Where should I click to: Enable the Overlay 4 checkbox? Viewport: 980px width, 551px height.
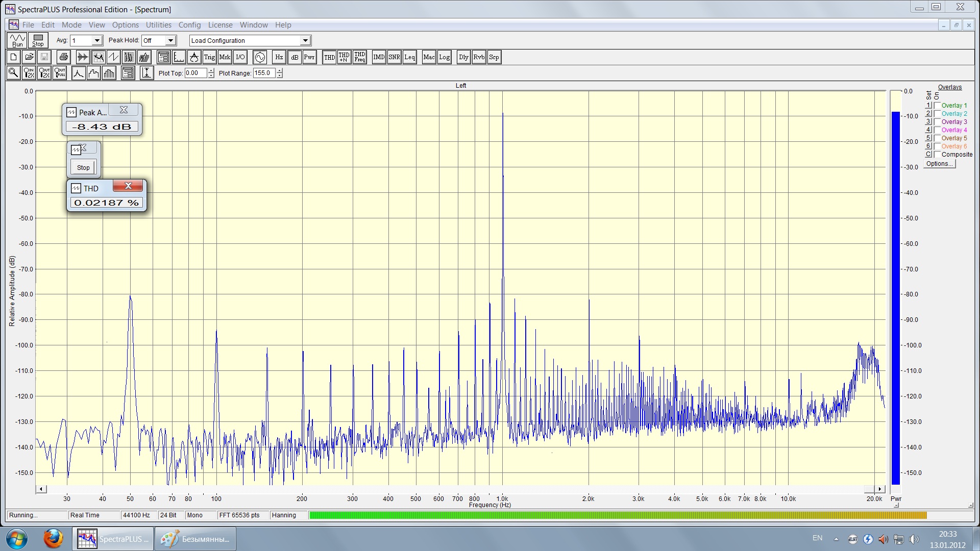coord(937,130)
